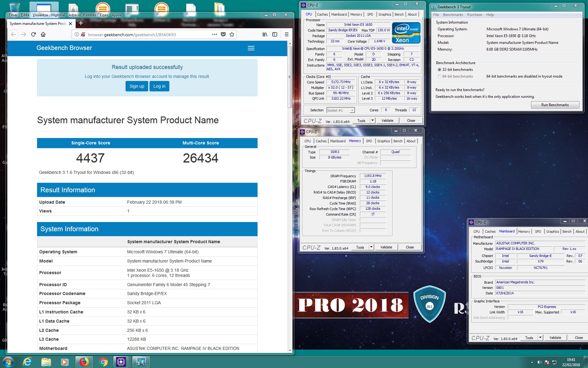
Task: Select 32-bit benchmarks radio button
Action: tap(439, 70)
